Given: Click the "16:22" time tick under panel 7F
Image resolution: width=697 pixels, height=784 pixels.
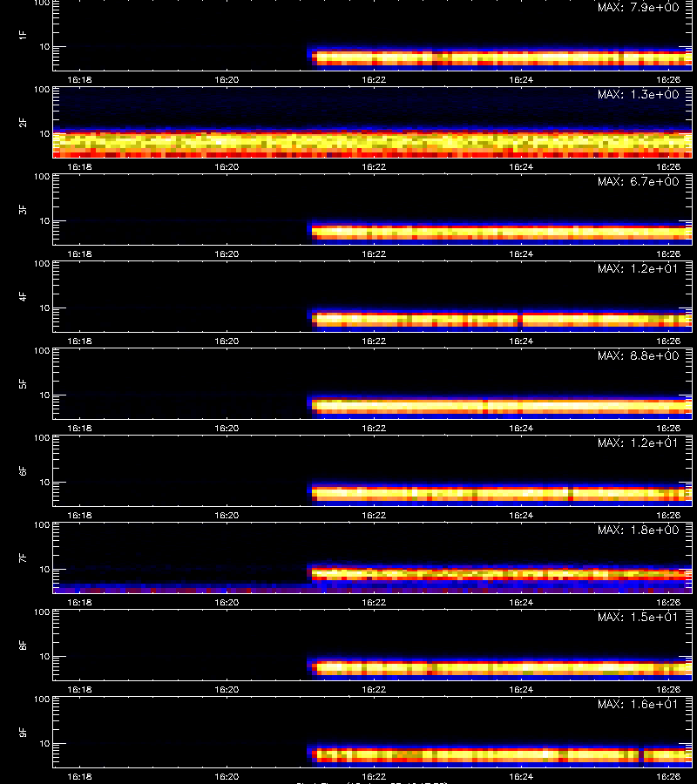Looking at the screenshot, I should click(374, 602).
